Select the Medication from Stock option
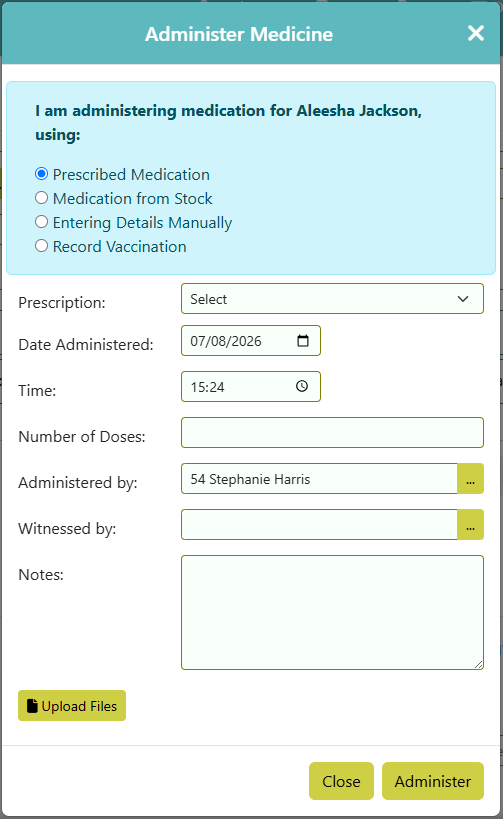The image size is (503, 819). 41,197
